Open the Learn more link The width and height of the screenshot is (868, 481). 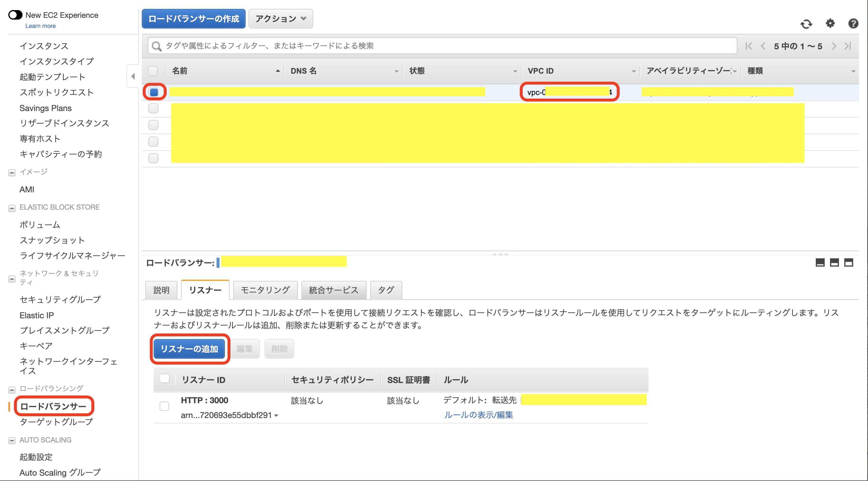tap(40, 26)
